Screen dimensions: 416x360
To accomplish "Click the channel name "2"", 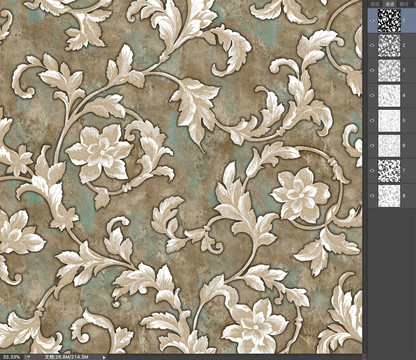I will [404, 45].
